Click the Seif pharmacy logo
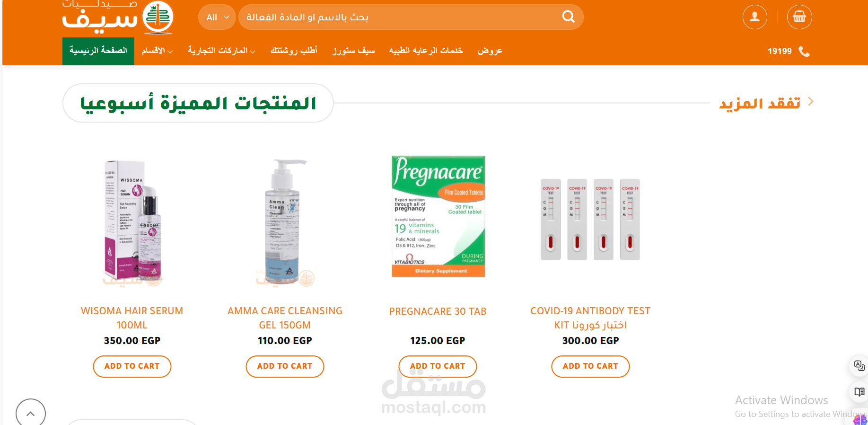868x425 pixels. 118,17
